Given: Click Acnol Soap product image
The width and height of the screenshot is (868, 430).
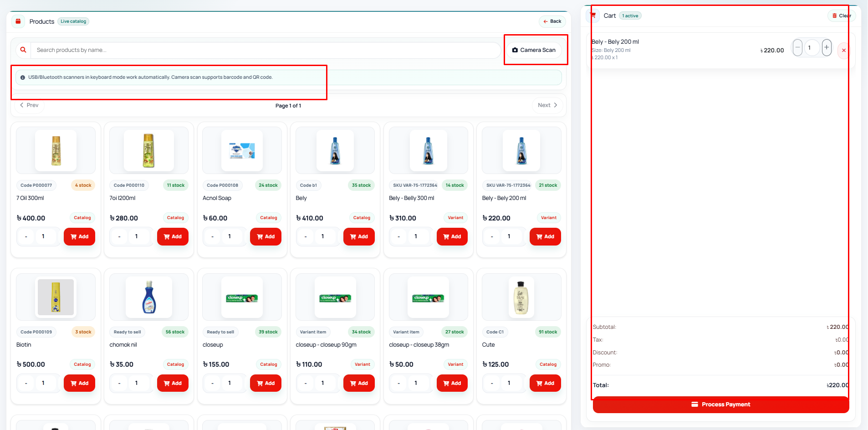Looking at the screenshot, I should (x=242, y=151).
